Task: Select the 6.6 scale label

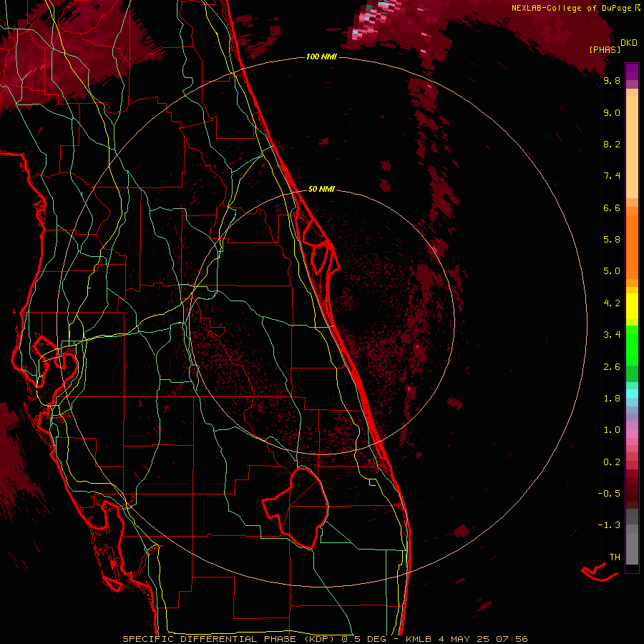Action: 612,208
